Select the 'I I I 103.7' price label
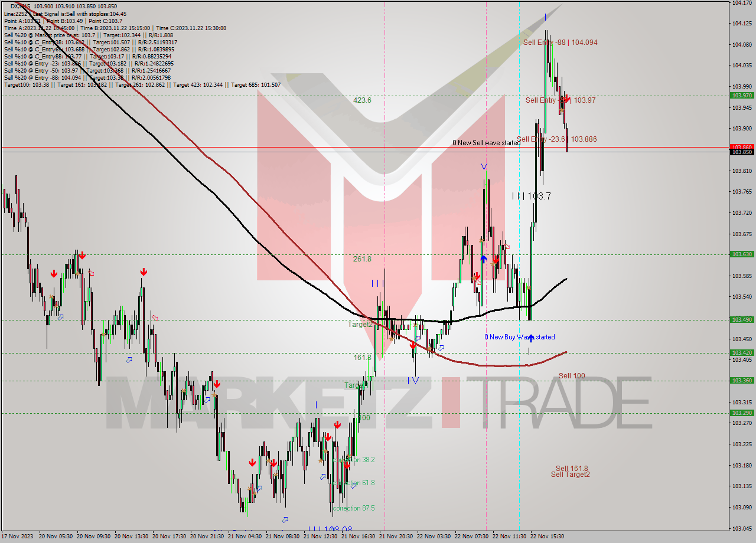Screen dimensions: 756x543 tap(532, 196)
